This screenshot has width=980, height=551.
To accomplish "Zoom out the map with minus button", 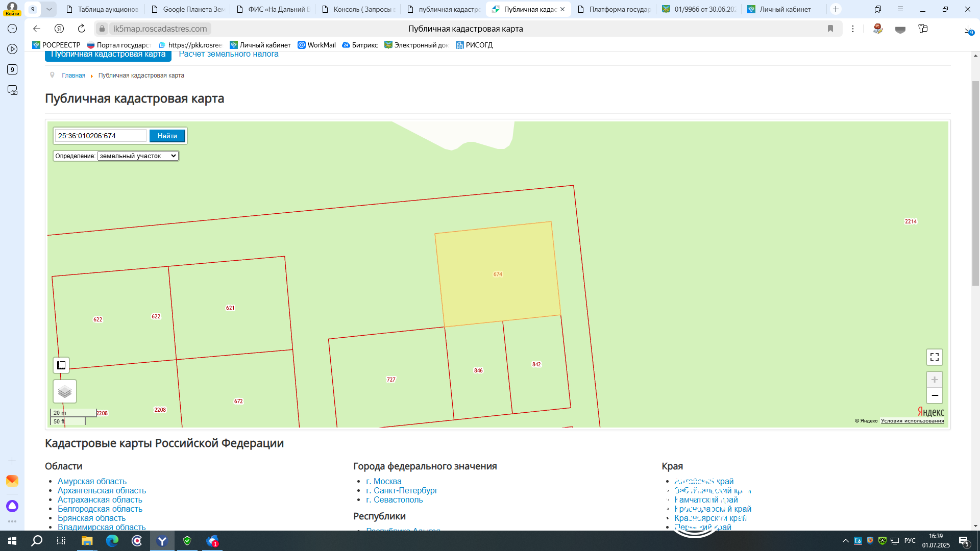I will (934, 395).
